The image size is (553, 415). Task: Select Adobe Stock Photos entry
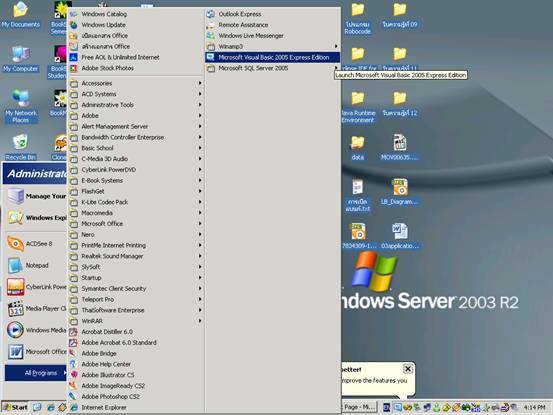click(x=136, y=68)
